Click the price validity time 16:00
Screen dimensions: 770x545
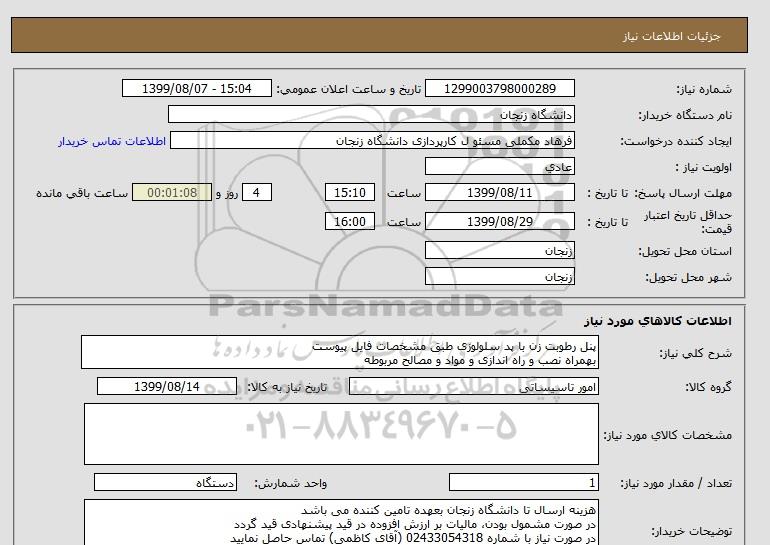350,221
